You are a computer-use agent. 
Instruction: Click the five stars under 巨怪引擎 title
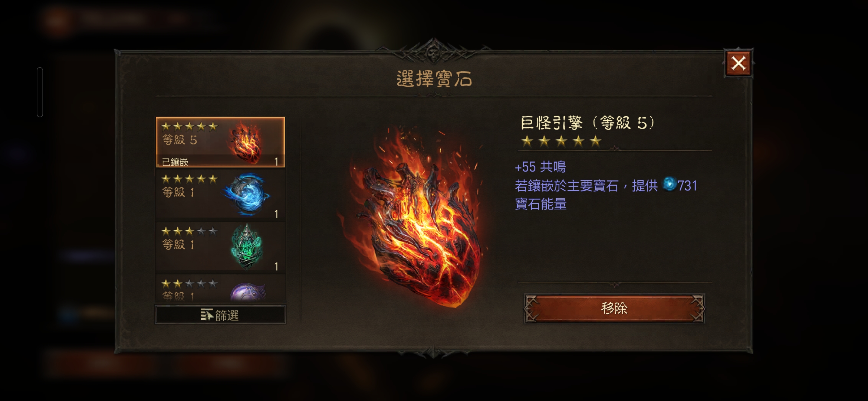[561, 141]
